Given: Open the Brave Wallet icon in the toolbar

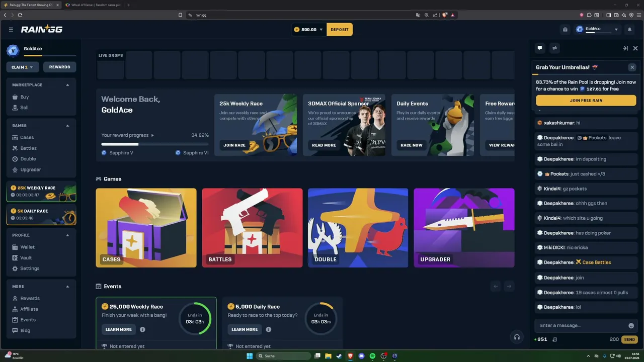Looking at the screenshot, I should [616, 15].
